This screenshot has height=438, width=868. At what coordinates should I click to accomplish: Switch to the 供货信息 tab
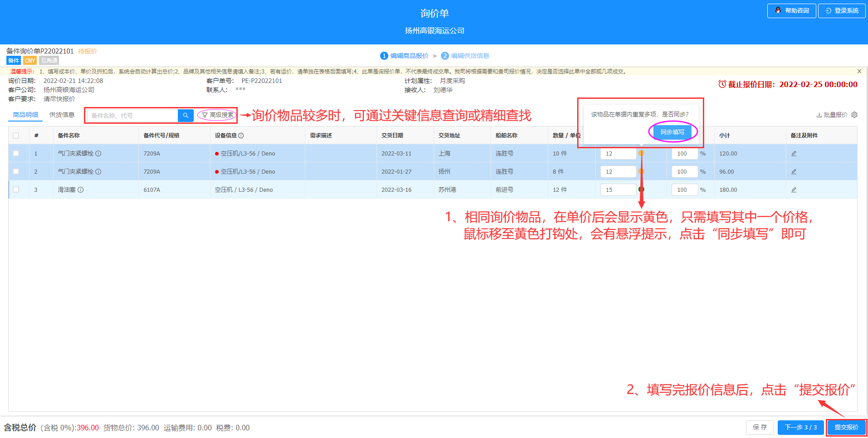pos(62,115)
